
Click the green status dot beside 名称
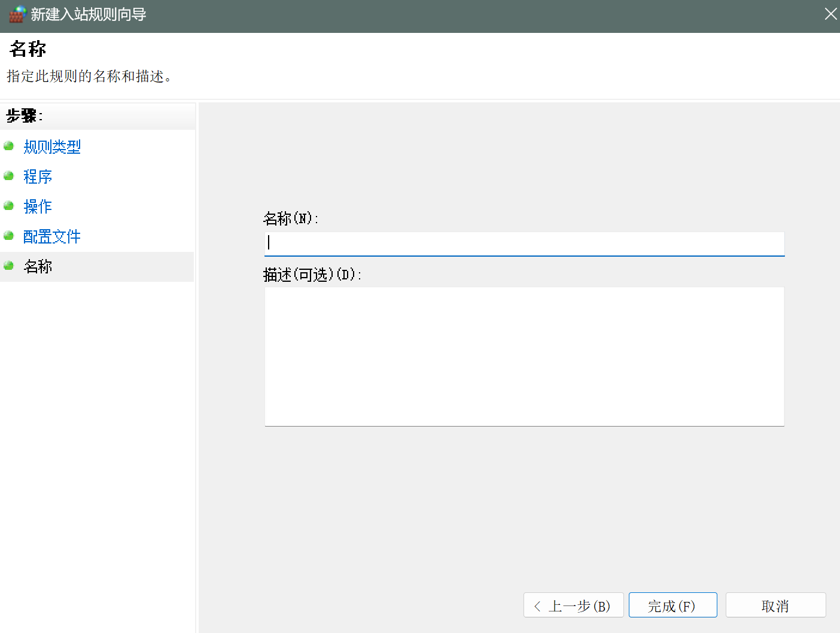tap(8, 266)
